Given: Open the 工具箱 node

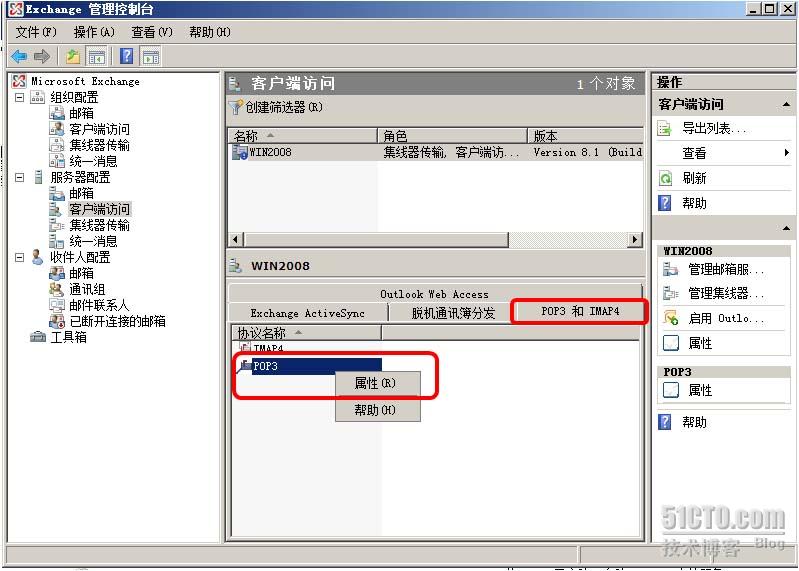Looking at the screenshot, I should pyautogui.click(x=68, y=337).
